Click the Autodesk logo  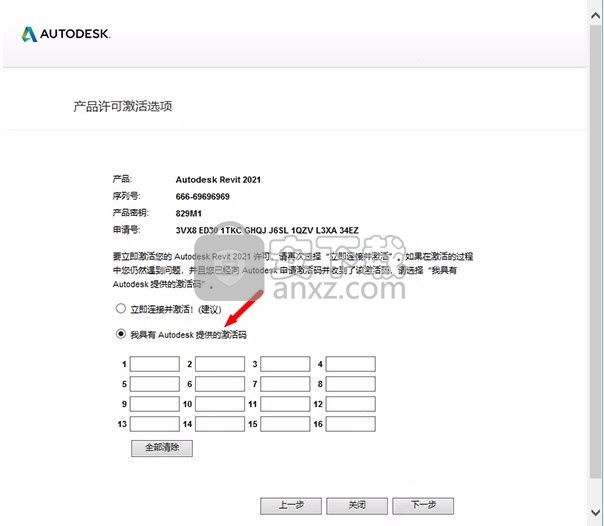tap(66, 34)
